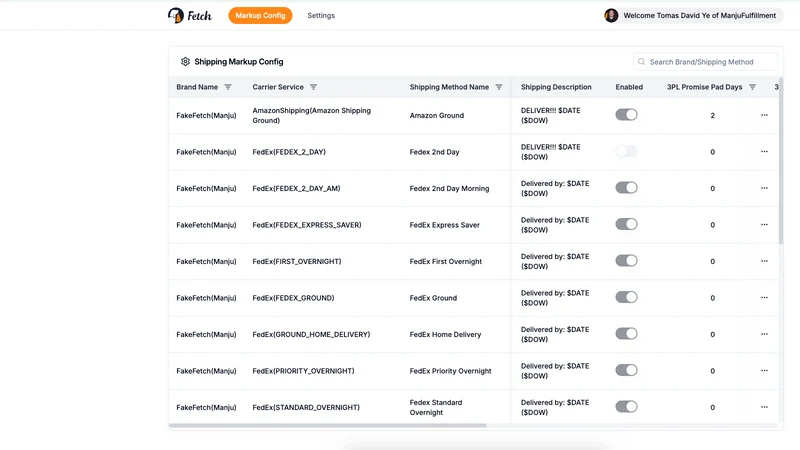Toggle FedEx Ground enabled switch

626,297
